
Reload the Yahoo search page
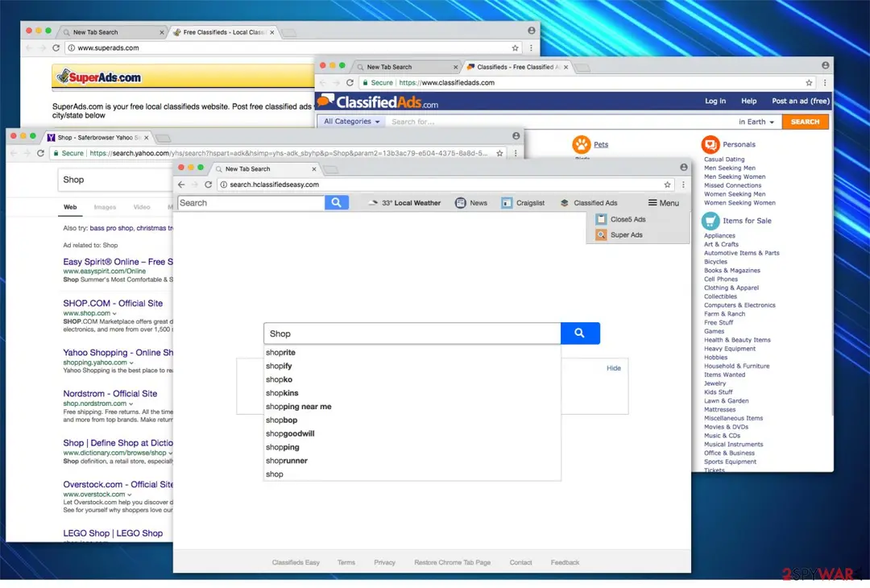[40, 153]
